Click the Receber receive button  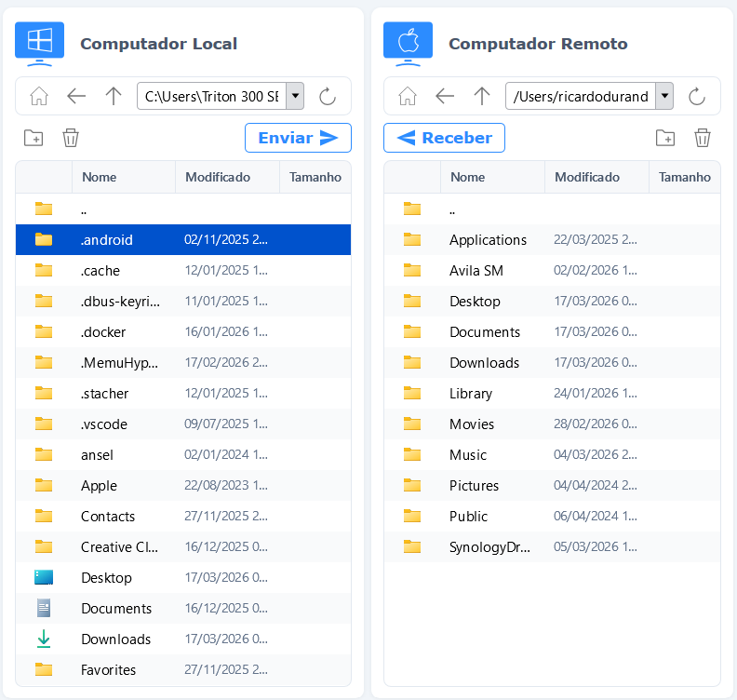click(444, 138)
